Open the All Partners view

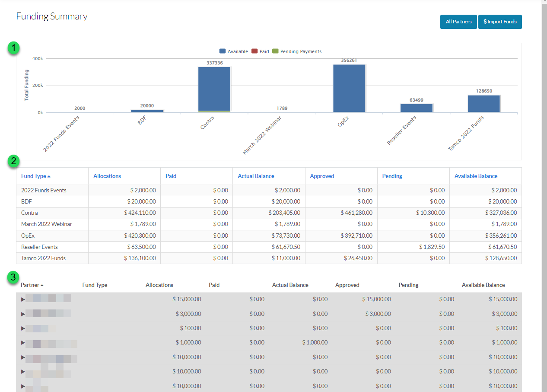[458, 22]
